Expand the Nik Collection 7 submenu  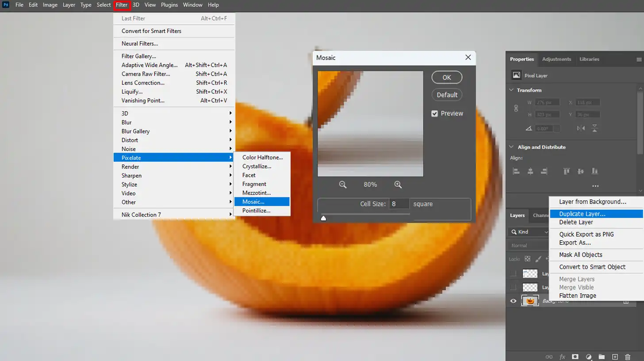point(174,215)
